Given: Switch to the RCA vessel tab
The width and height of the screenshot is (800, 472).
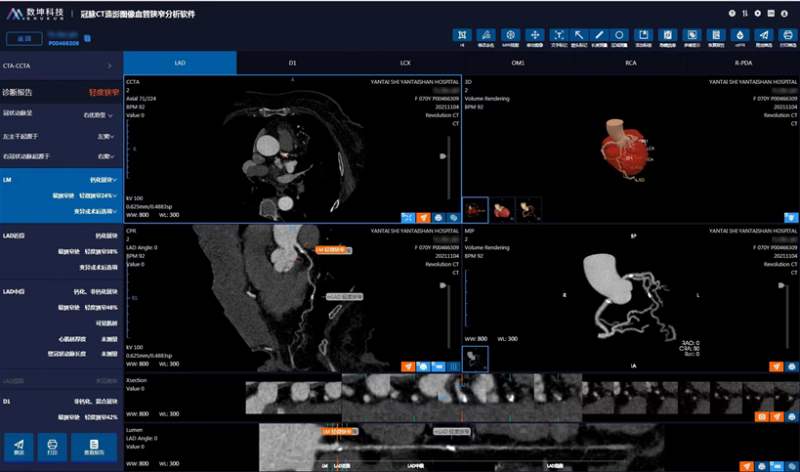Looking at the screenshot, I should pos(631,63).
